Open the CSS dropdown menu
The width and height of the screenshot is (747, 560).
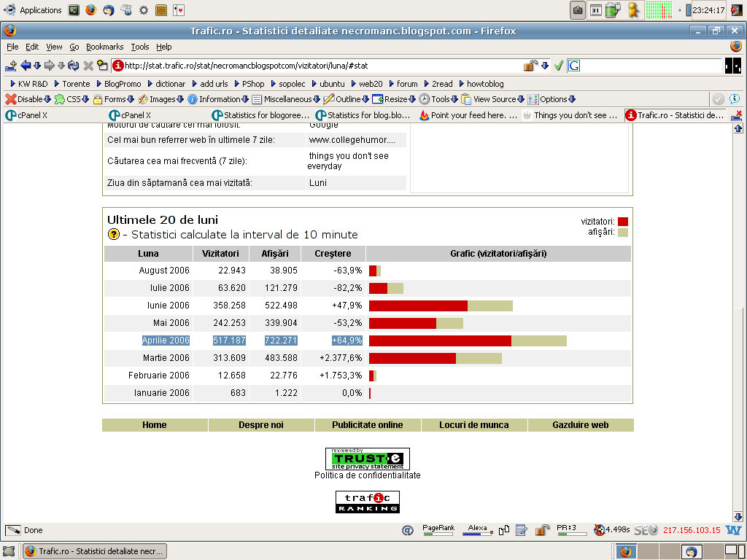72,99
